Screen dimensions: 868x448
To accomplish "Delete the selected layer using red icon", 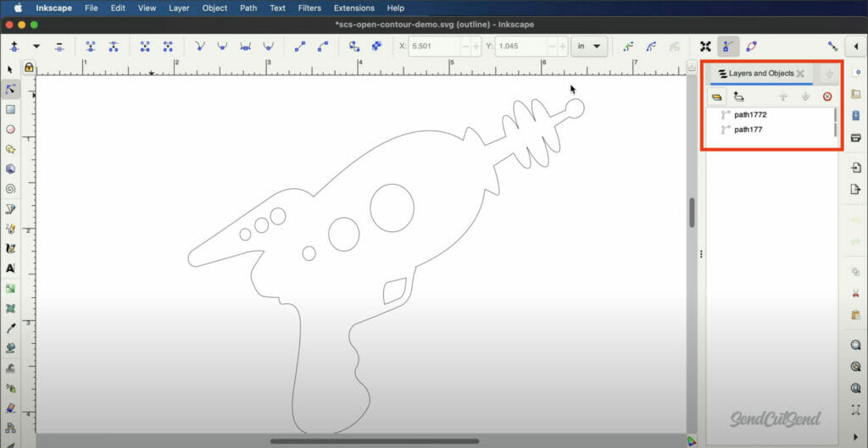I will tap(827, 97).
